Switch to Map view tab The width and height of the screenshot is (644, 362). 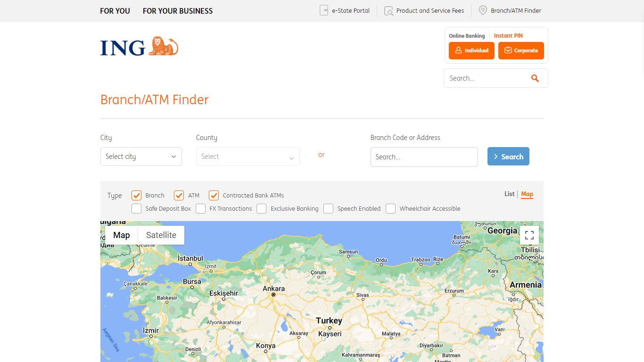click(527, 194)
